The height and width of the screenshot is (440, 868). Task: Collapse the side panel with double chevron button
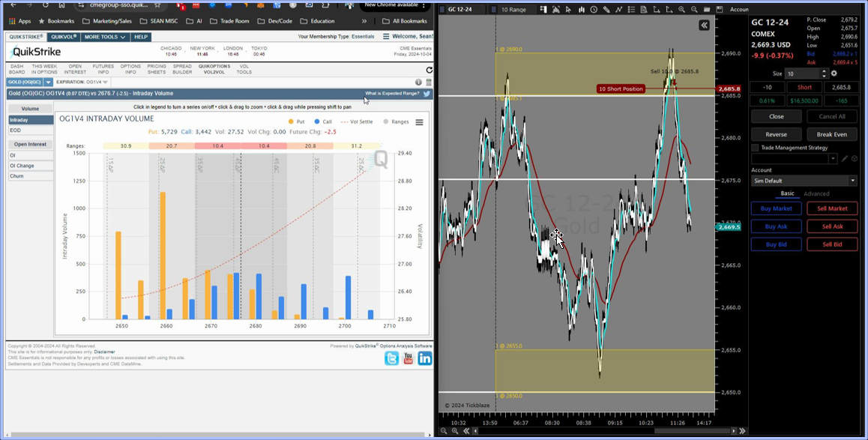coord(704,25)
